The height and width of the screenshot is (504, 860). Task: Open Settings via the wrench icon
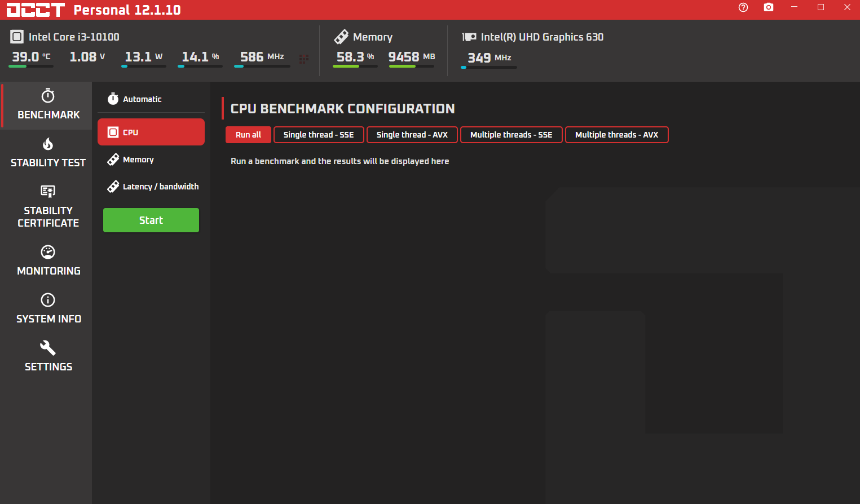click(x=48, y=348)
